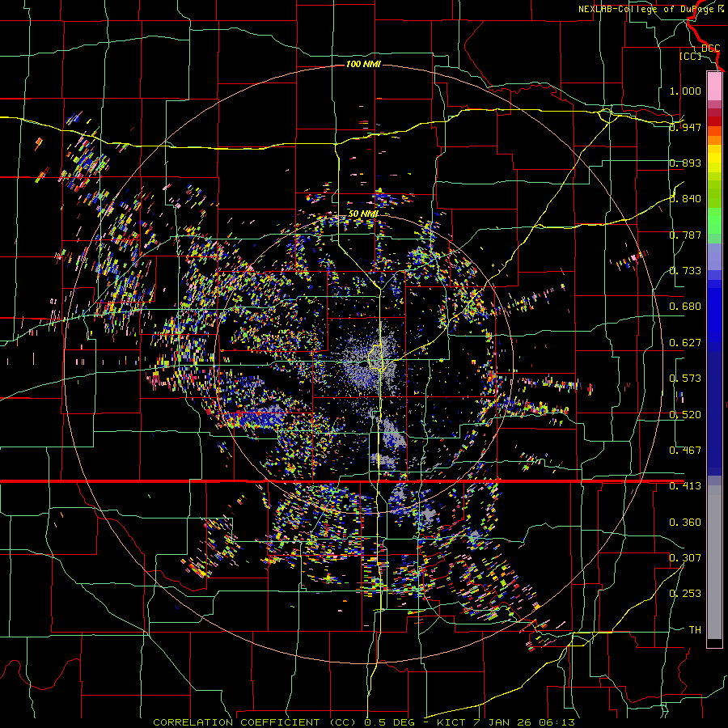This screenshot has height=728, width=728.
Task: Click the 7 JAN 26 date in the footer
Action: 502,722
